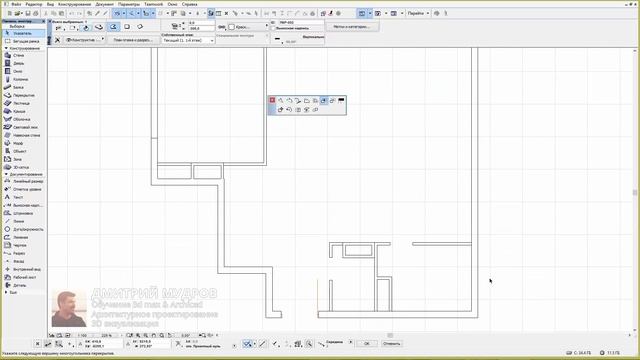Screen dimensions: 640x360
Task: Open the Параметры menu
Action: pos(129,4)
